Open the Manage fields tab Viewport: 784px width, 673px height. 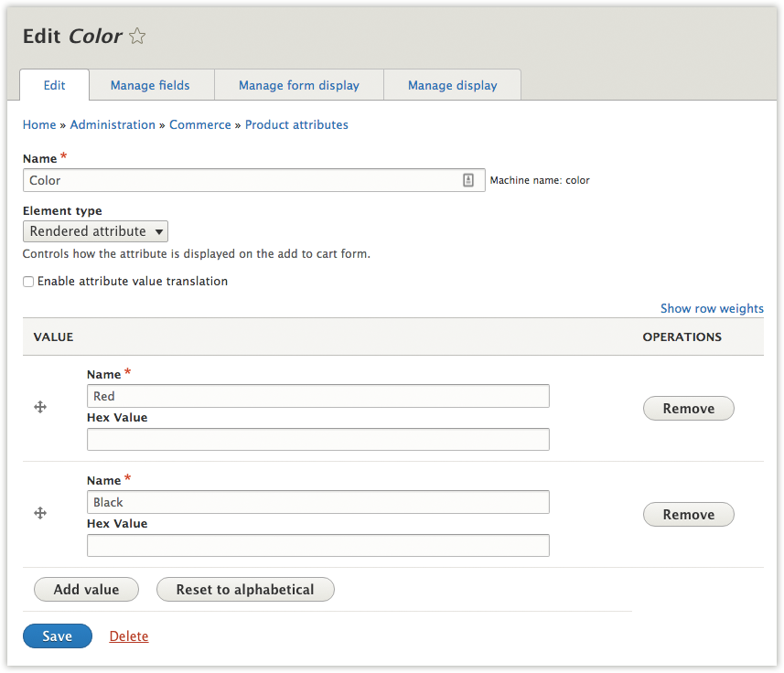[151, 85]
